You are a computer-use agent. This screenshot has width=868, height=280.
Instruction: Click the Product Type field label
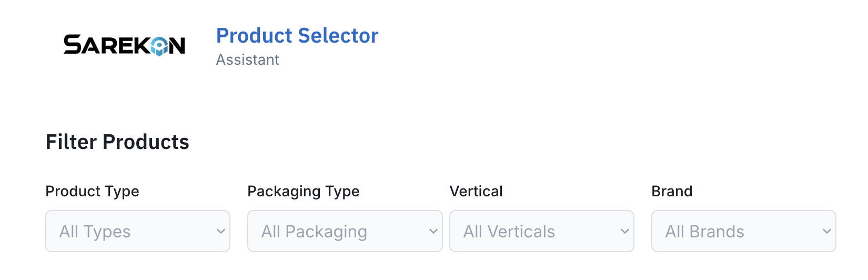click(92, 191)
